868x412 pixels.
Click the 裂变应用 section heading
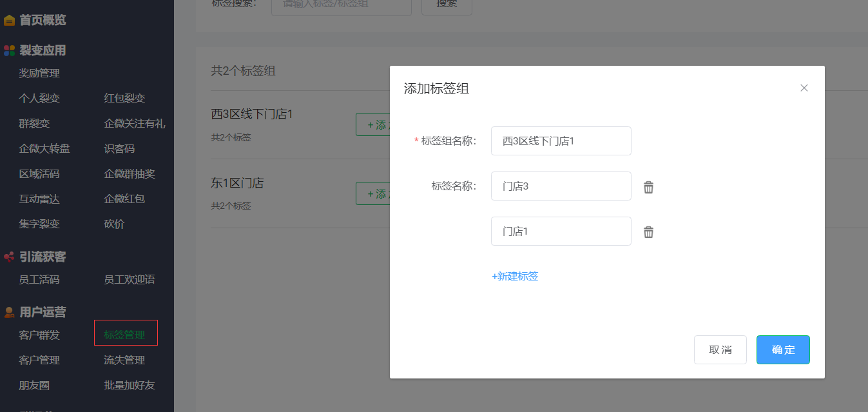pyautogui.click(x=43, y=50)
